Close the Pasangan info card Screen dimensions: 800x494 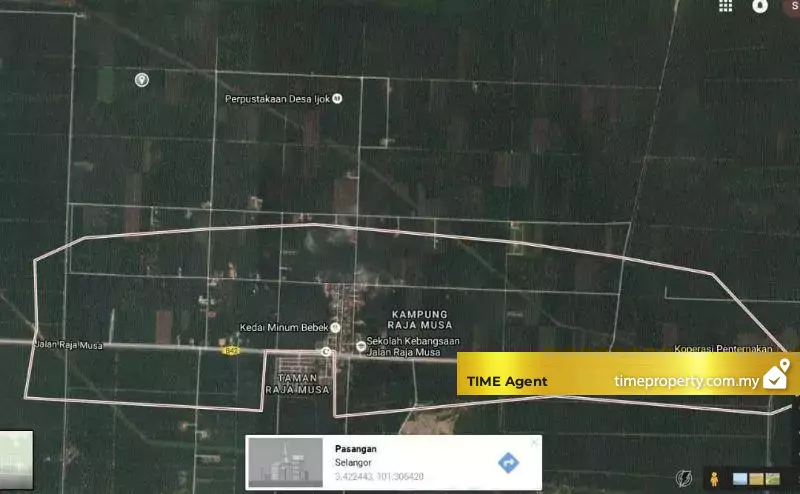[534, 442]
